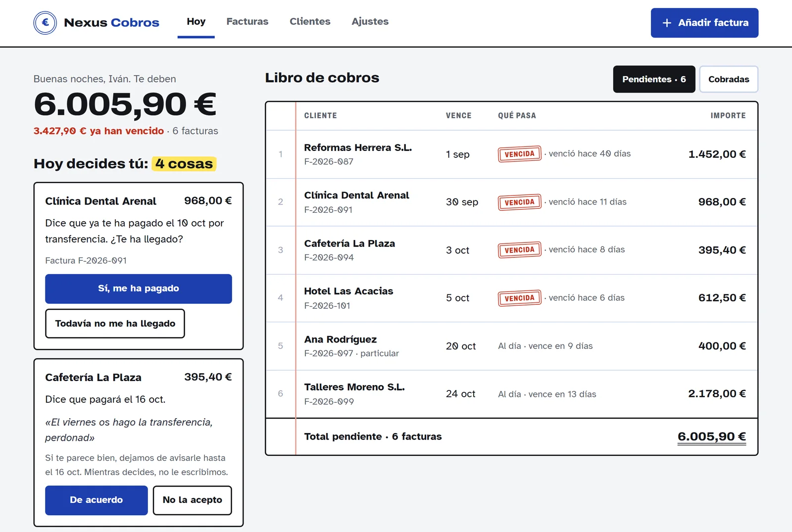Click the highlighted '4 cosas' label
This screenshot has width=792, height=532.
184,164
